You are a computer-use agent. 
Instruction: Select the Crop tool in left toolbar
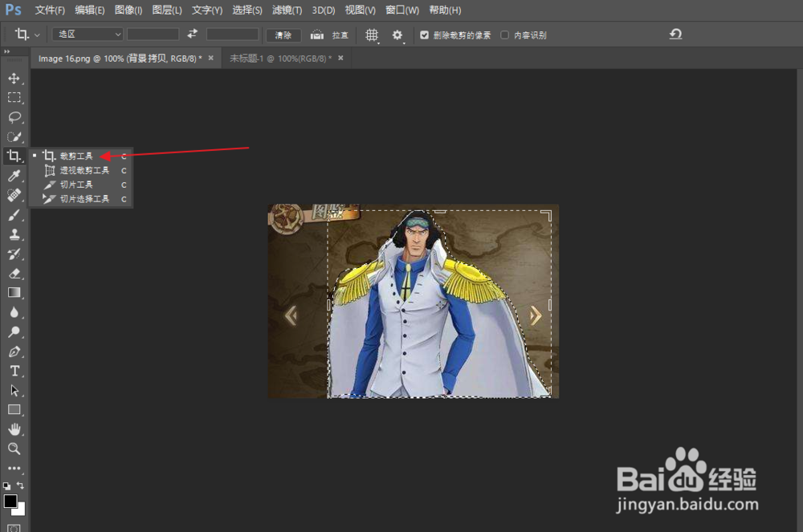tap(14, 156)
